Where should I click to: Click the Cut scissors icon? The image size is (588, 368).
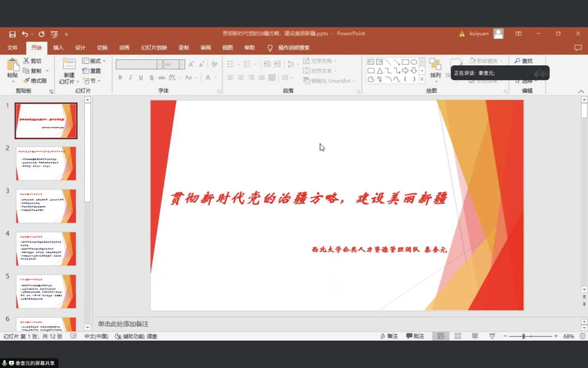pyautogui.click(x=26, y=61)
